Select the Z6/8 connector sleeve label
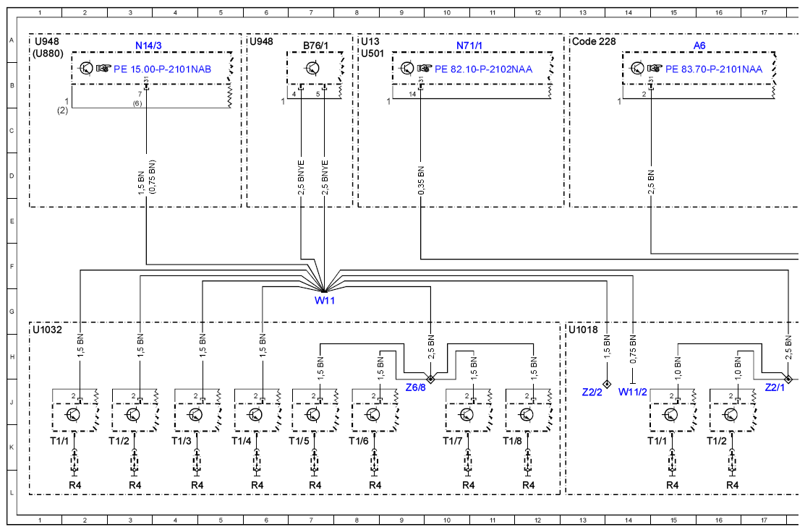Viewport: 805px width, 532px height. pos(415,387)
